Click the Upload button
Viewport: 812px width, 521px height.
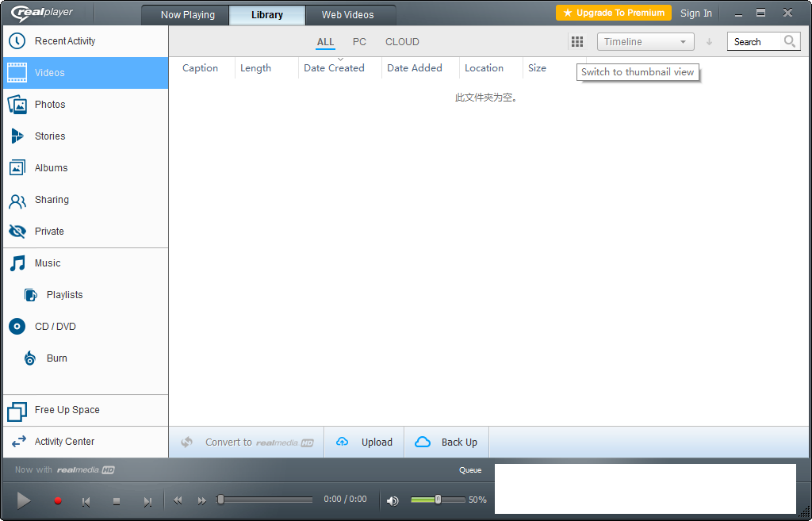coord(364,442)
